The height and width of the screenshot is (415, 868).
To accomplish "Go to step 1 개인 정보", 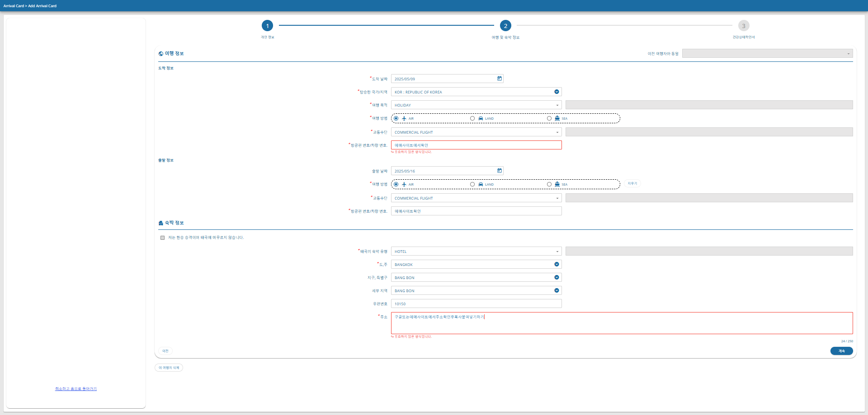I will [x=267, y=26].
